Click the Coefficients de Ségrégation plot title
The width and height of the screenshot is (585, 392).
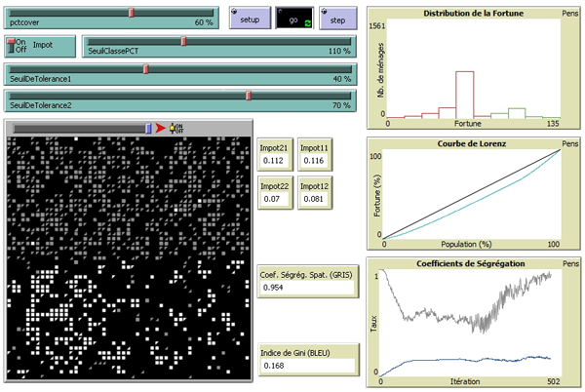pos(471,263)
